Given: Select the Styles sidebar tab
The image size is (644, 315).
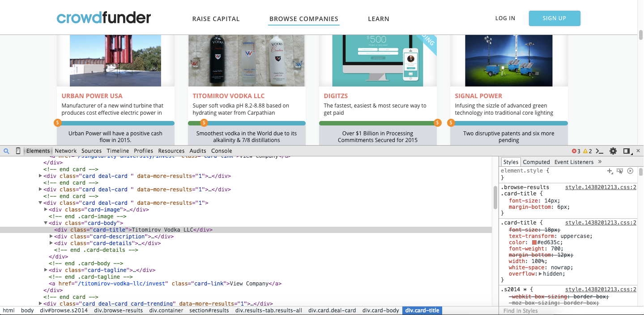Looking at the screenshot, I should pos(510,162).
